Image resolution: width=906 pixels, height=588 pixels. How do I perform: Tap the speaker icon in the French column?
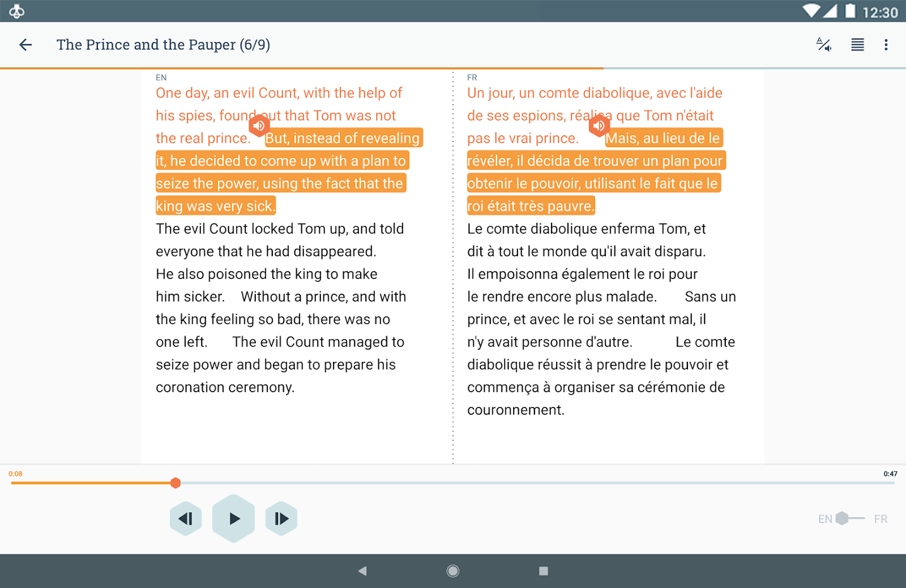[599, 126]
